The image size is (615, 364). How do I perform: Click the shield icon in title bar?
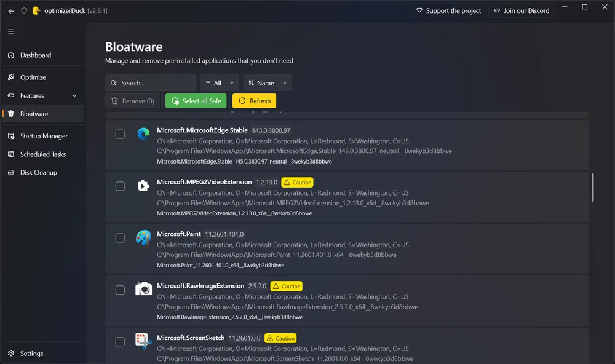pyautogui.click(x=24, y=10)
